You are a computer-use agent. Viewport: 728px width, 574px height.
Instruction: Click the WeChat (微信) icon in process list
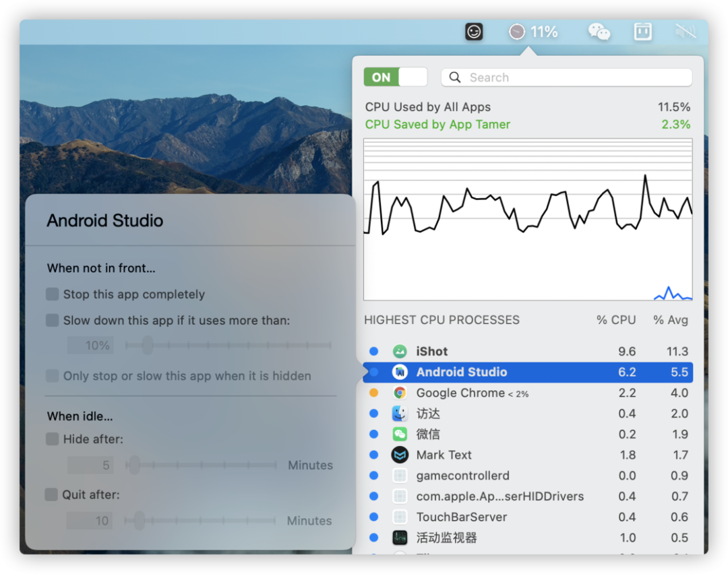[400, 435]
